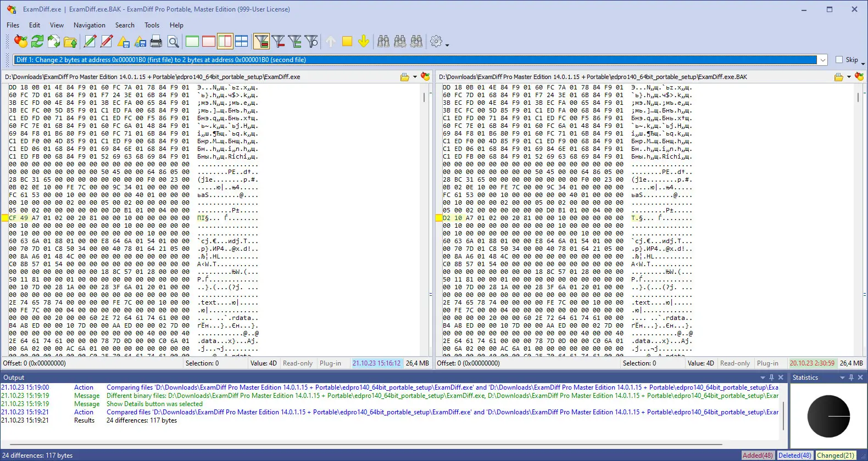Click the Save As toolbar icon
Viewport: 868px width, 461px height.
click(140, 41)
